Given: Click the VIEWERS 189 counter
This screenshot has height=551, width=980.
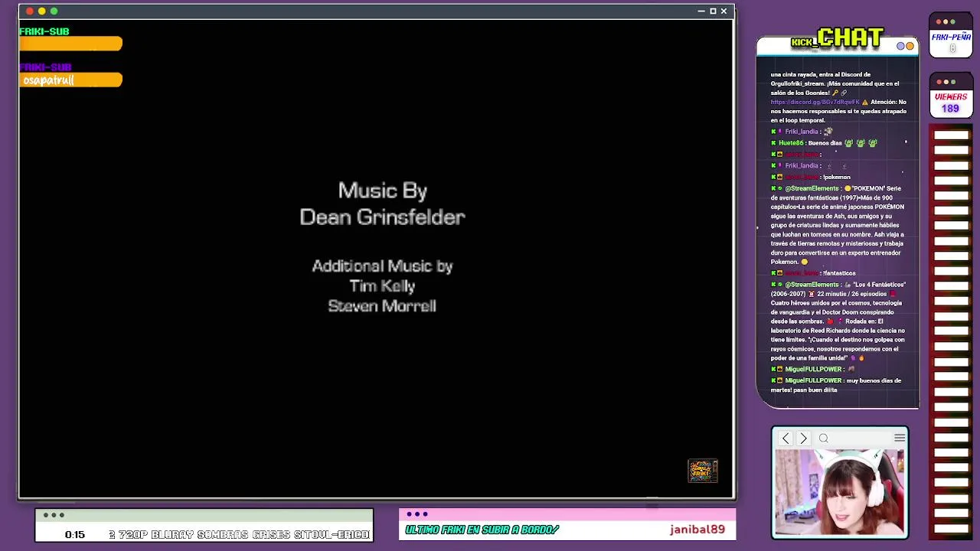Looking at the screenshot, I should click(x=951, y=103).
